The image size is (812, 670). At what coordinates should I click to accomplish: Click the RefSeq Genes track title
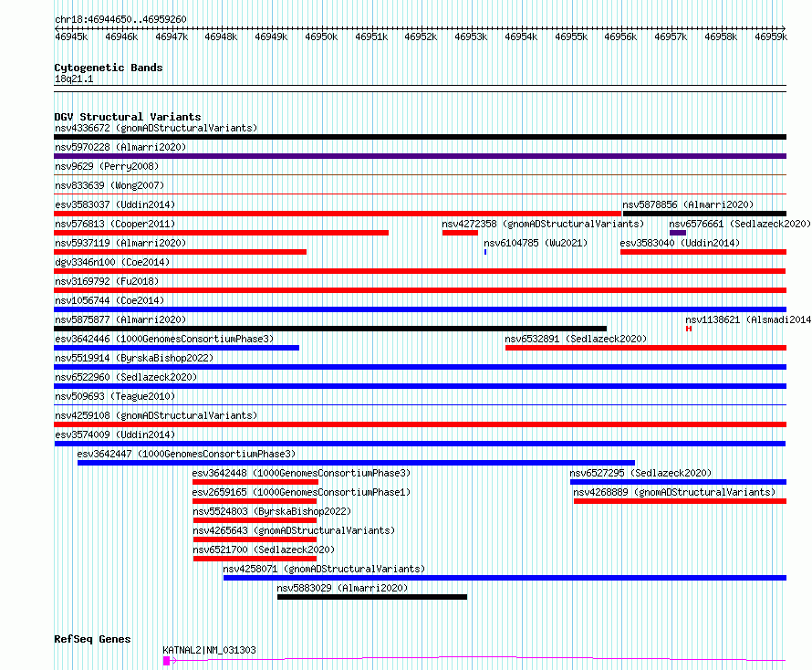tap(92, 640)
